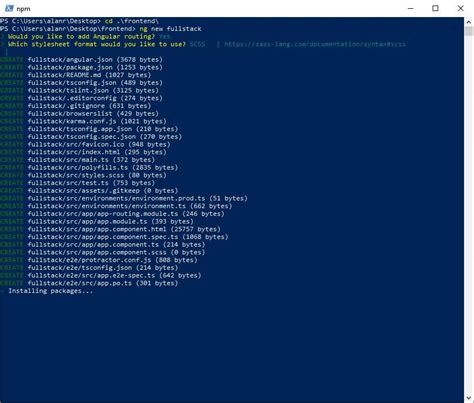Click the fullstack/karma.conf.js line
The height and width of the screenshot is (403, 474).
point(83,121)
